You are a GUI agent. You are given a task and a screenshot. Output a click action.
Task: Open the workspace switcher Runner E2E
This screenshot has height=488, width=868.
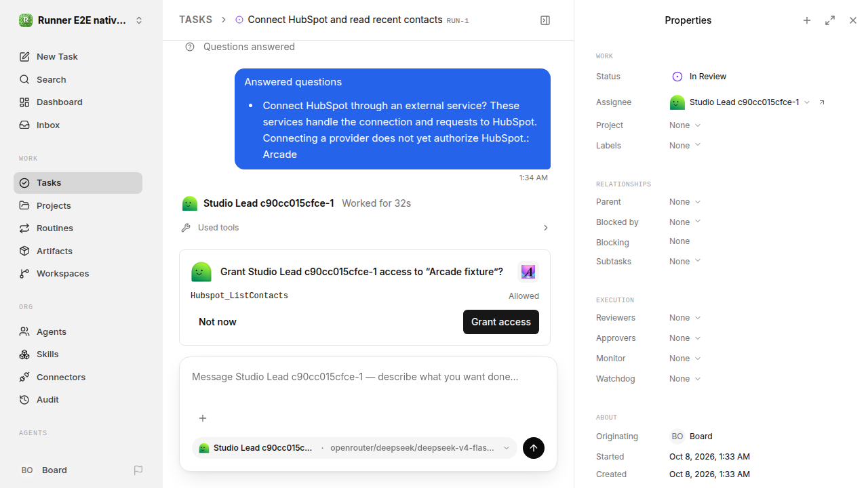coord(81,20)
